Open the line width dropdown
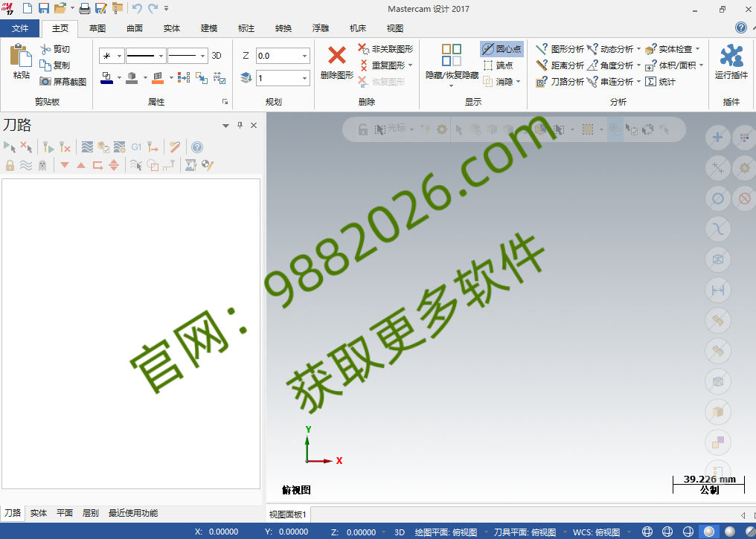Screen dimensions: 756x539 (202, 56)
